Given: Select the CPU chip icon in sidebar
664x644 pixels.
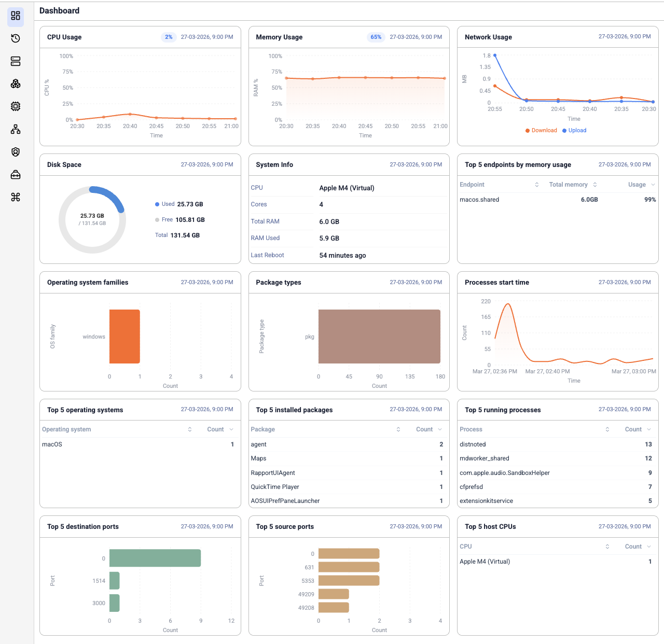Looking at the screenshot, I should 16,106.
